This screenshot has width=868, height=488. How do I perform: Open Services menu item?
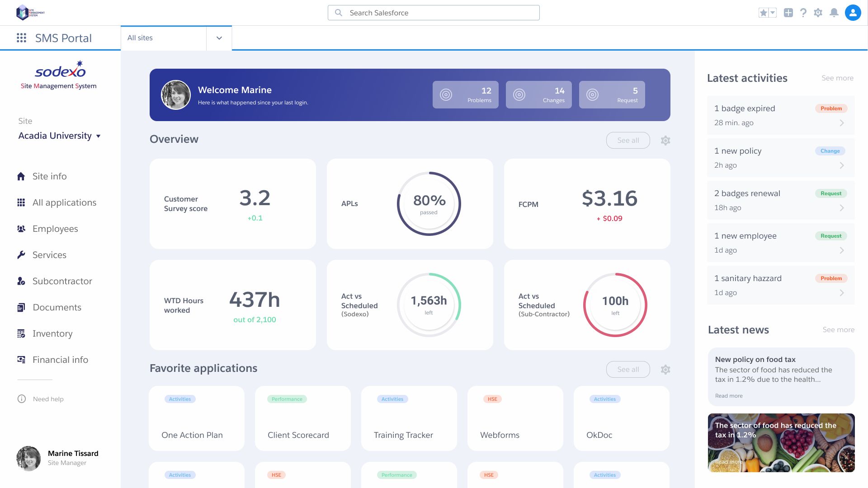click(49, 255)
